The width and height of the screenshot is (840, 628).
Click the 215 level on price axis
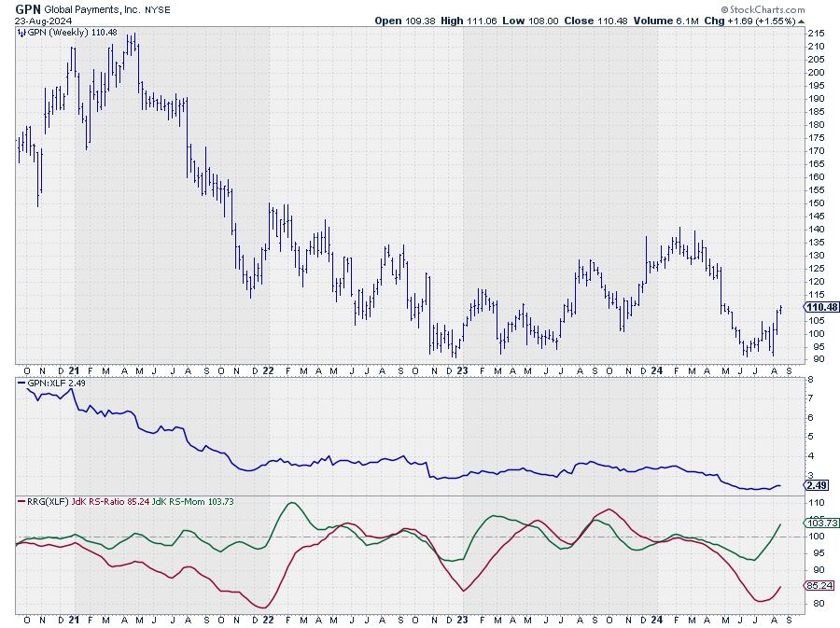tap(814, 33)
